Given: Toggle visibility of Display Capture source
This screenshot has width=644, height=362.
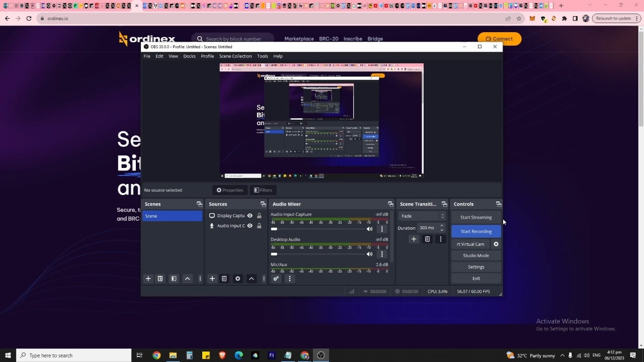Looking at the screenshot, I should [250, 216].
